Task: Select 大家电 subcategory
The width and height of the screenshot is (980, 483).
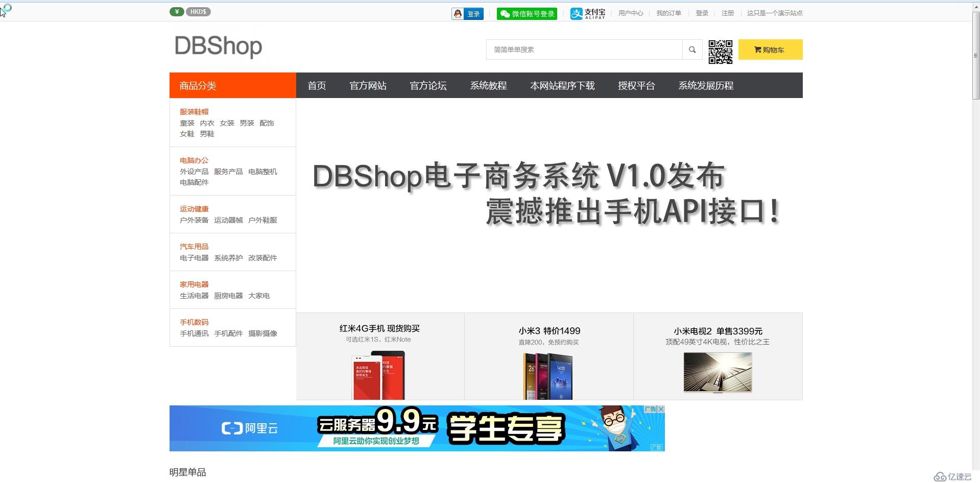Action: click(259, 296)
